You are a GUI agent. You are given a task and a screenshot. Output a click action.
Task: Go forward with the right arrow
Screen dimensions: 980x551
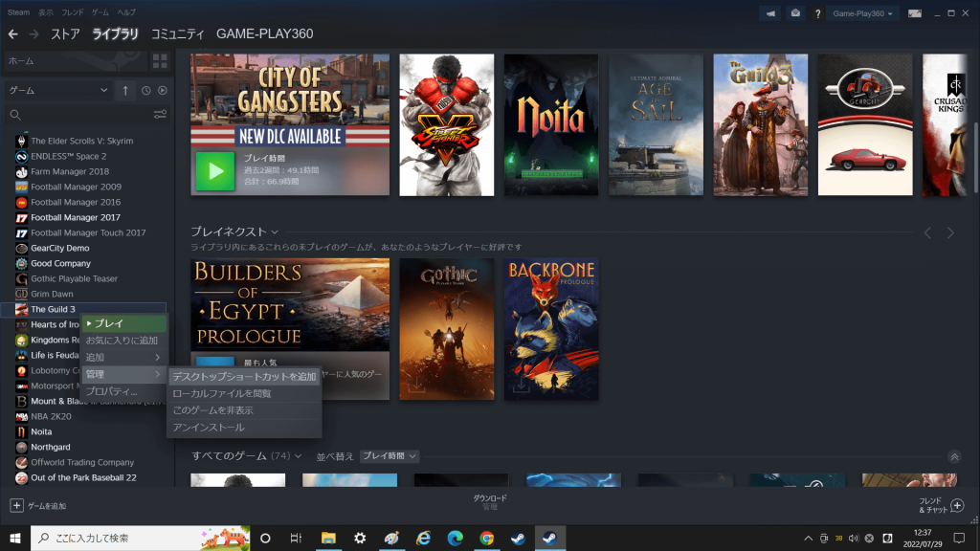coord(33,34)
